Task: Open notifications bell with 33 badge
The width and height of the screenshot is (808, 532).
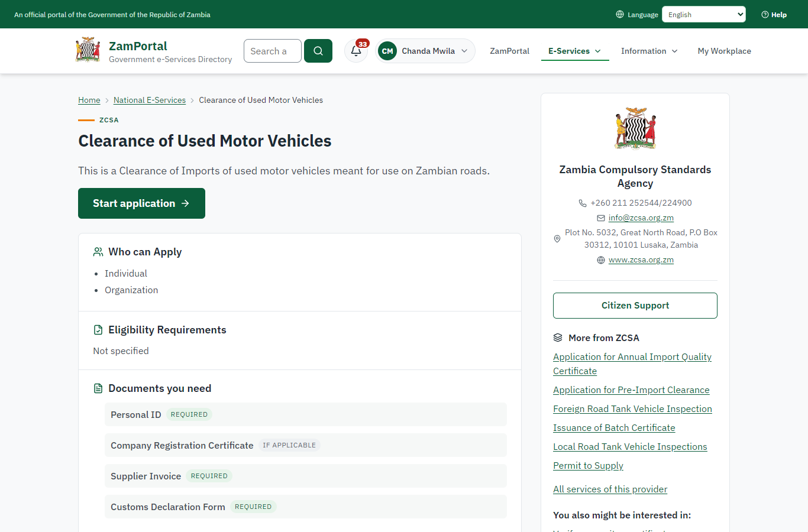Action: [356, 51]
